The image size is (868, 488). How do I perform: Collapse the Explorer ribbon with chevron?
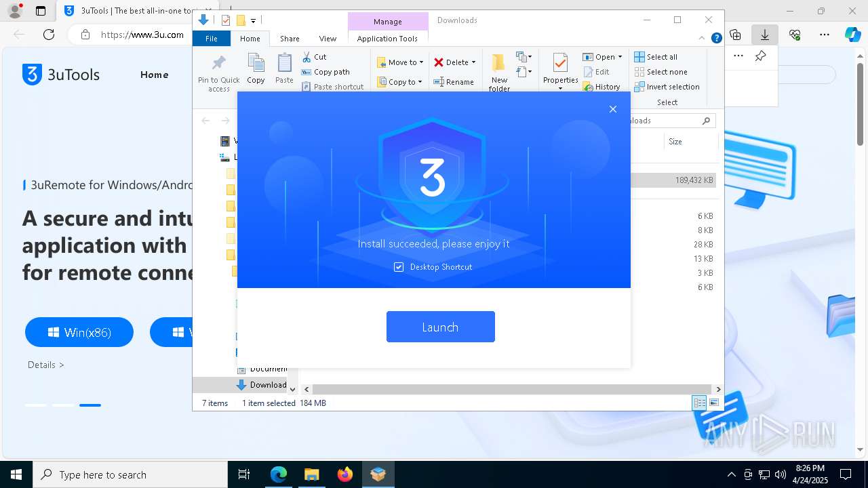(x=703, y=38)
